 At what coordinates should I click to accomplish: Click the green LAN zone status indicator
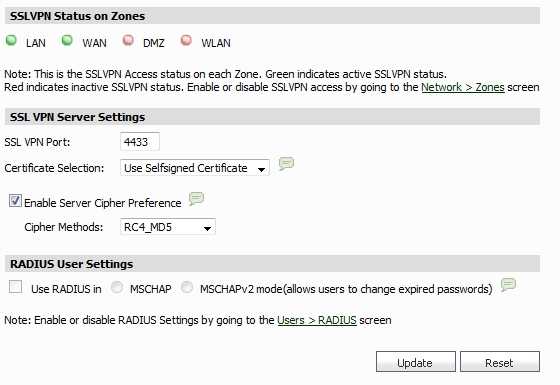coord(11,40)
